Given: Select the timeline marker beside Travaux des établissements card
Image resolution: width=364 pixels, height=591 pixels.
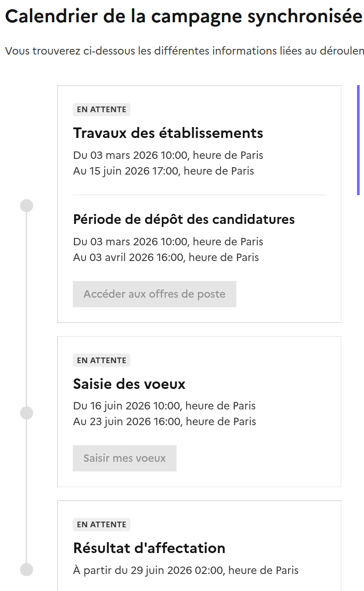Looking at the screenshot, I should tap(27, 206).
